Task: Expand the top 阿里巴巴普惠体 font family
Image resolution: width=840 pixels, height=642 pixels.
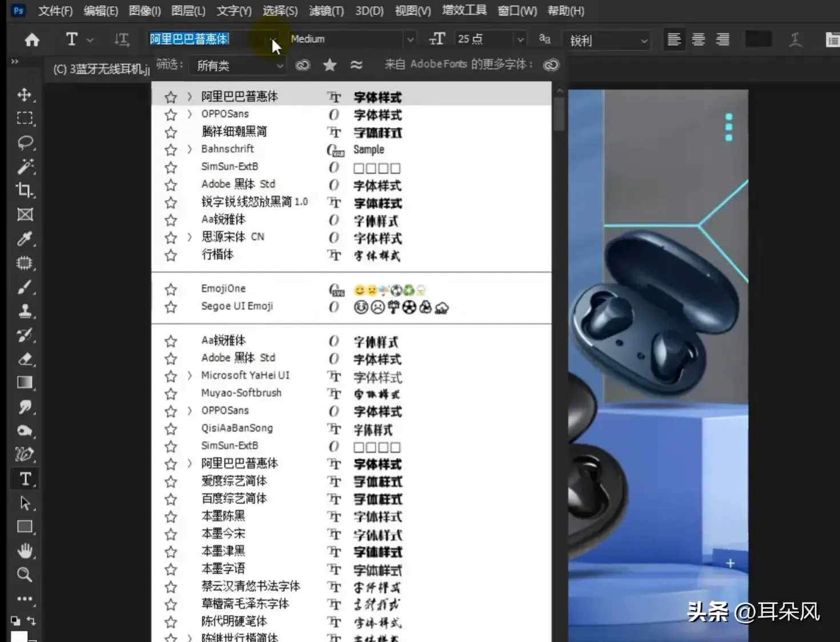Action: (190, 97)
